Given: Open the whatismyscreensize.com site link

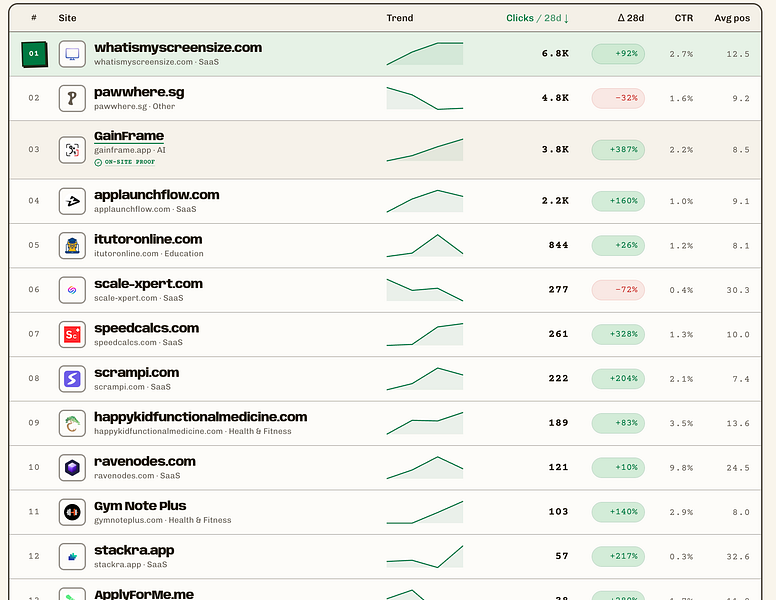Looking at the screenshot, I should [x=178, y=48].
